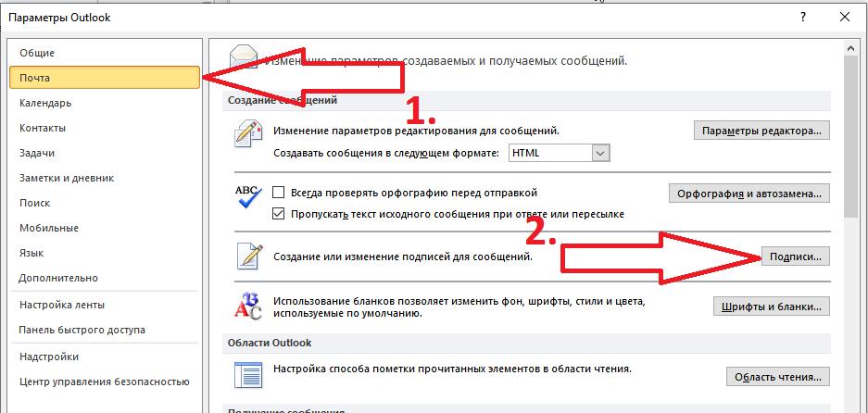Go to Центр управления безопасностью
This screenshot has width=868, height=413.
[95, 381]
